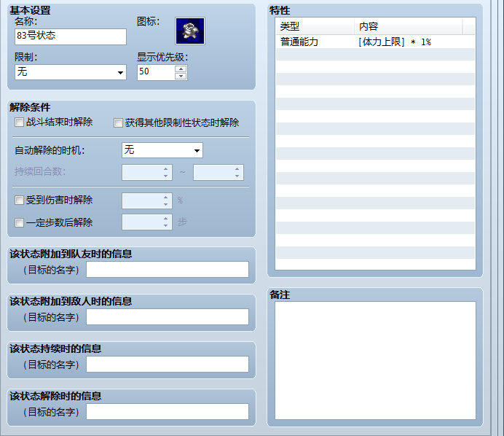
Task: Click the [体力上限] * 1% cell
Action: [395, 42]
